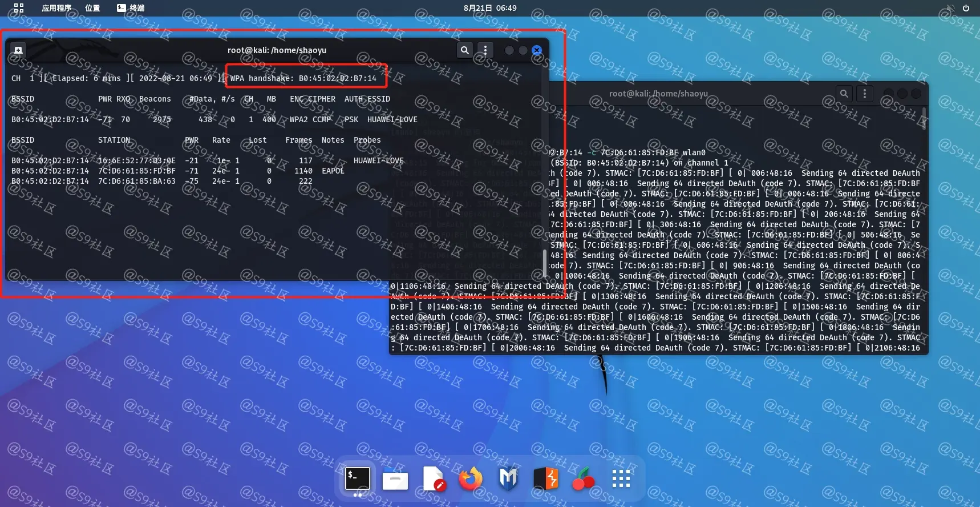Launch Metasploit from the dock
This screenshot has height=507, width=980.
tap(508, 479)
